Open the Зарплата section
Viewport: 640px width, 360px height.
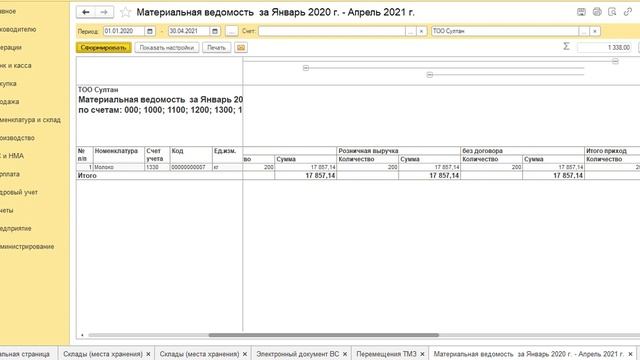tap(10, 174)
